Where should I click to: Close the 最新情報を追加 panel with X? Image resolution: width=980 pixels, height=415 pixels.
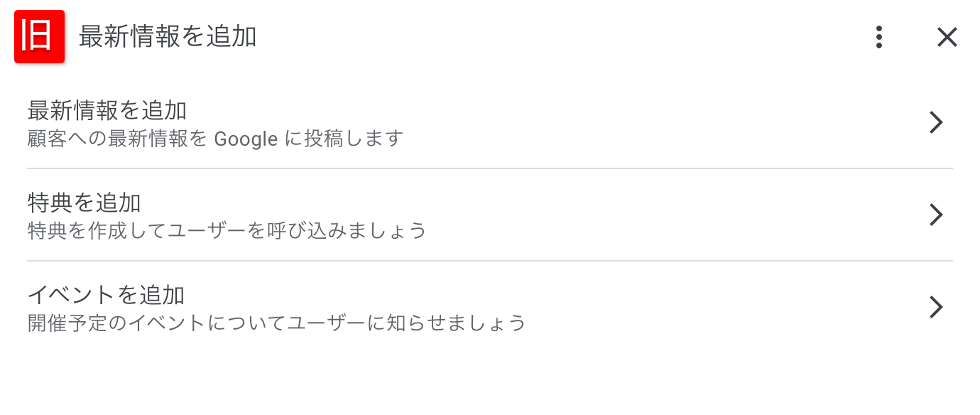[x=947, y=37]
